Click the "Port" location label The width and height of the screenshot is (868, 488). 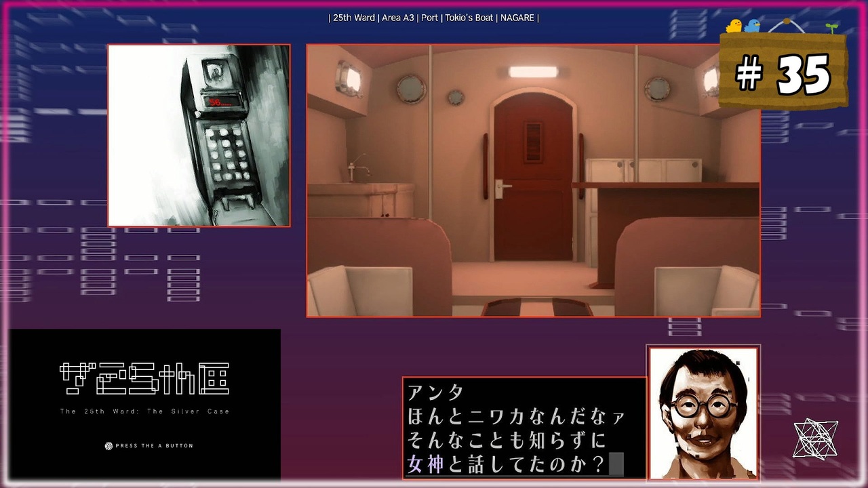[x=429, y=18]
